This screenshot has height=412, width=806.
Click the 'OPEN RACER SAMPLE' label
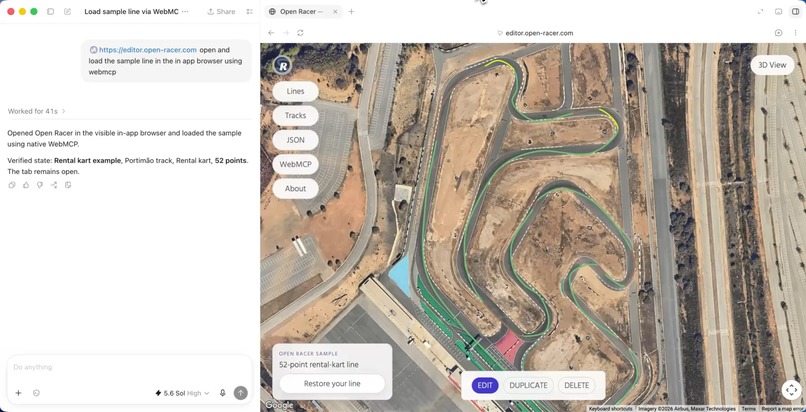[x=309, y=354]
